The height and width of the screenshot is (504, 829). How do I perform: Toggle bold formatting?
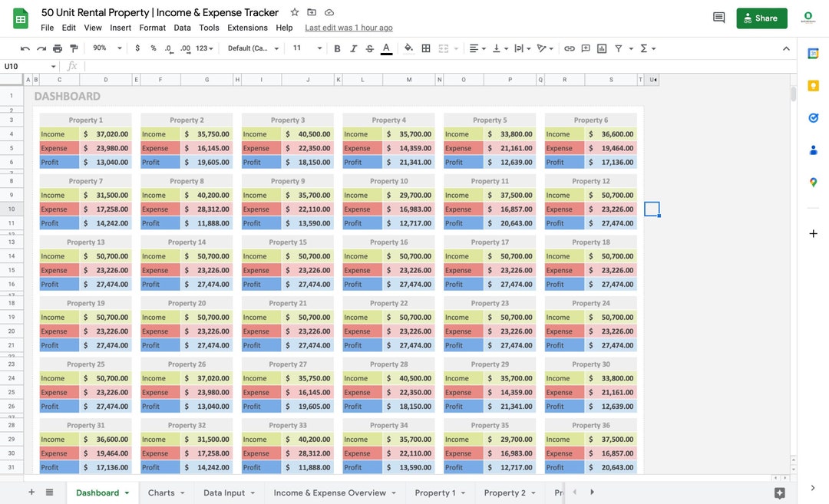click(x=337, y=48)
